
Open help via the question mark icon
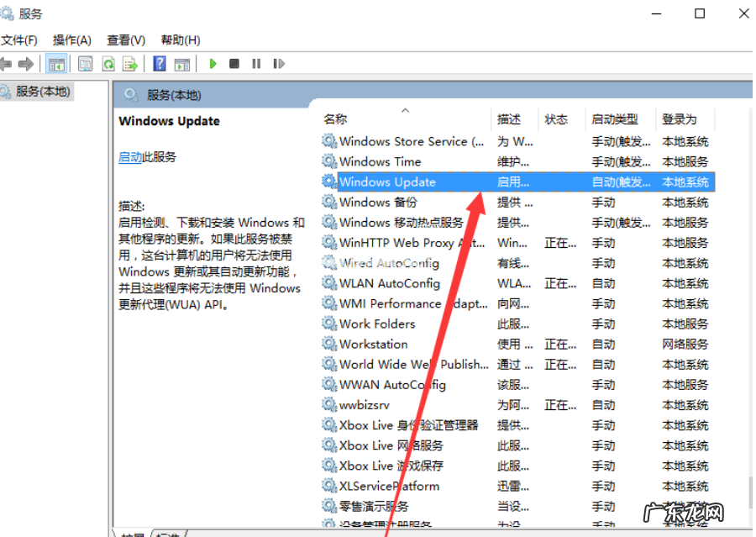(x=159, y=63)
